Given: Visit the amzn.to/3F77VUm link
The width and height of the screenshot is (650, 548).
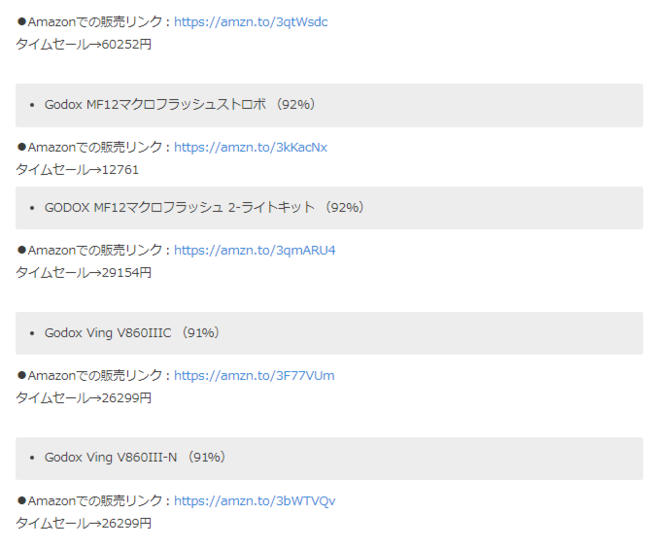Looking at the screenshot, I should (254, 376).
